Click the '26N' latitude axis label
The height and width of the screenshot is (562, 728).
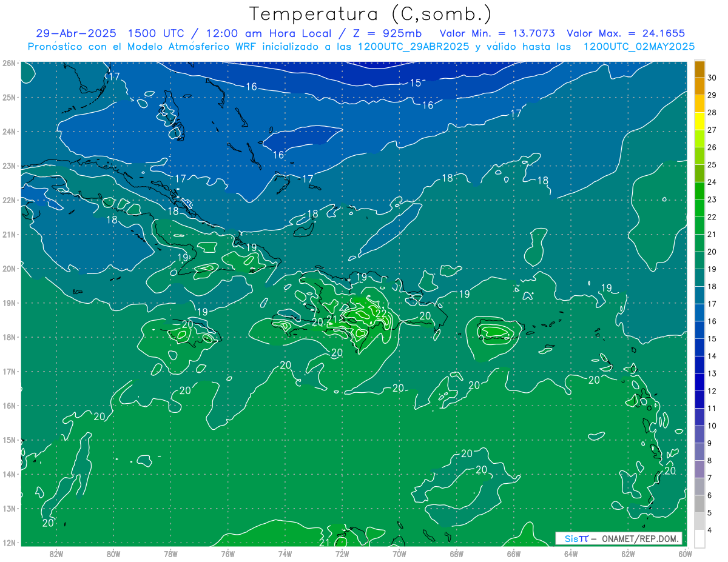coord(9,63)
